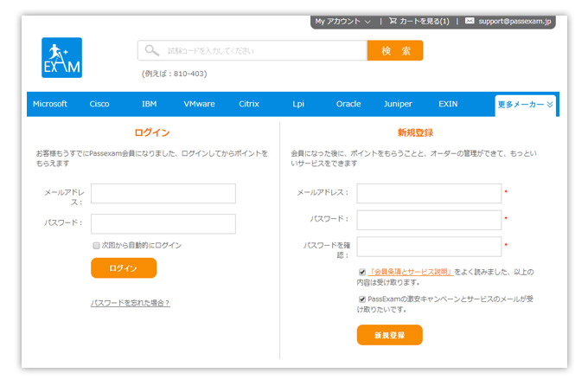Click the orange ログイン button
The width and height of the screenshot is (588, 386).
[124, 268]
